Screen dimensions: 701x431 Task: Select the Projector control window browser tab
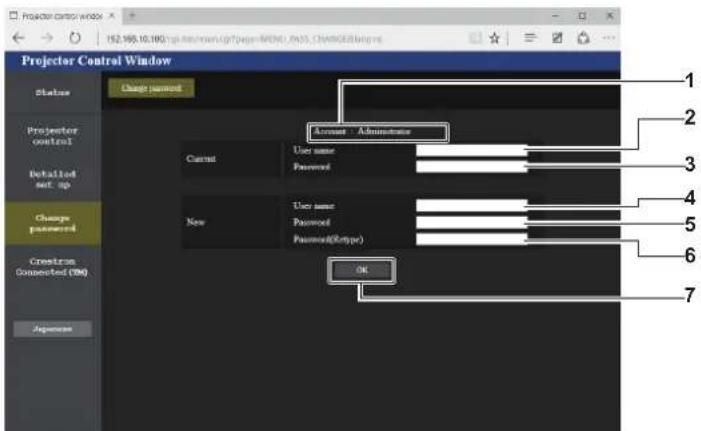tap(62, 16)
